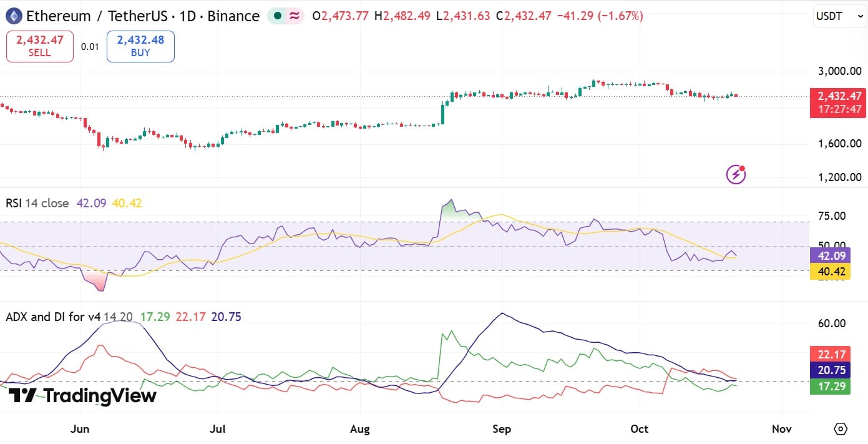Click the Jun label on time axis
The height and width of the screenshot is (444, 868).
pyautogui.click(x=79, y=429)
